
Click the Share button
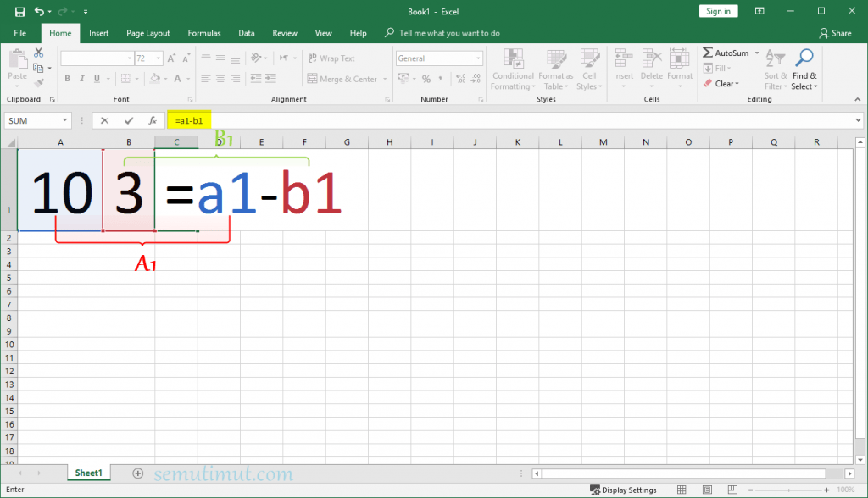pos(835,33)
